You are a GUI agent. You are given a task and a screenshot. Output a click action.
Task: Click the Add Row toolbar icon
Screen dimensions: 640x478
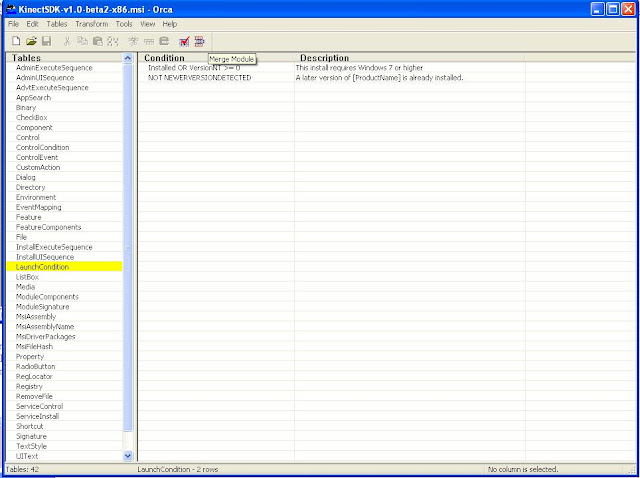coord(149,41)
